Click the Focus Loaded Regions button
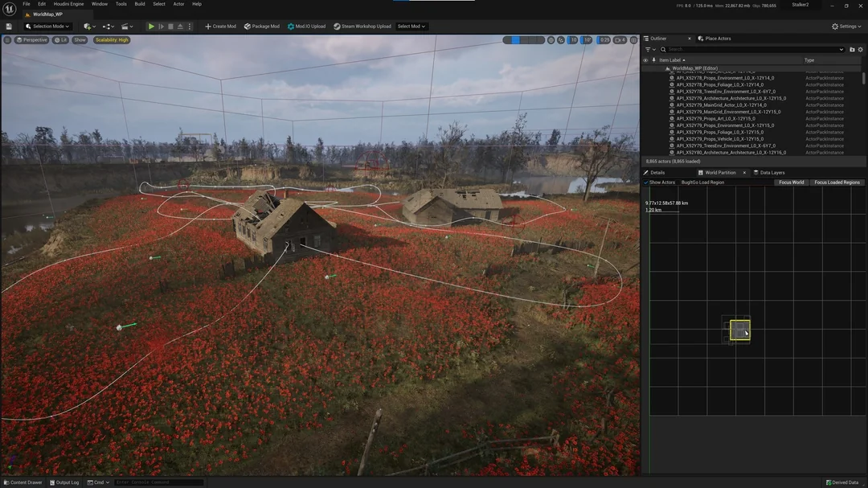 pos(837,182)
